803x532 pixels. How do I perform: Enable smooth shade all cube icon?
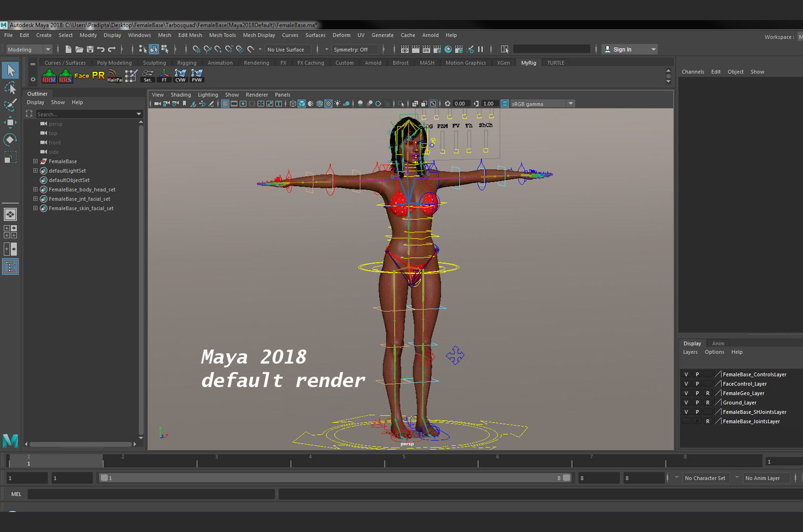pyautogui.click(x=302, y=104)
